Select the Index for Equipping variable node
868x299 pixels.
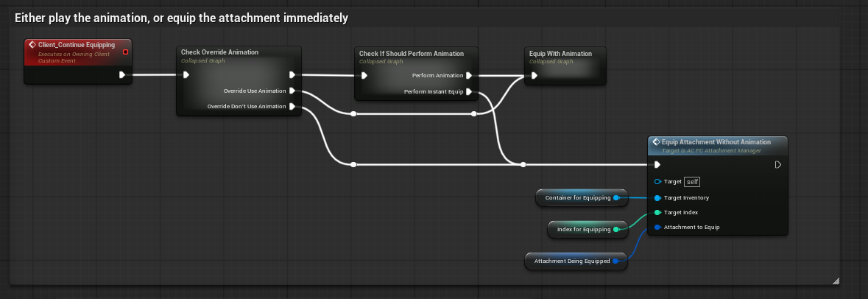(583, 229)
